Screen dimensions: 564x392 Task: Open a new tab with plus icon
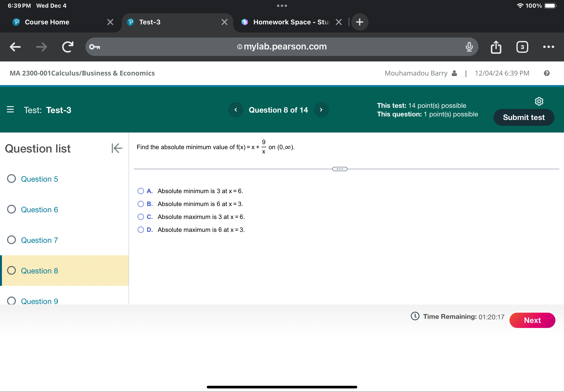point(360,22)
